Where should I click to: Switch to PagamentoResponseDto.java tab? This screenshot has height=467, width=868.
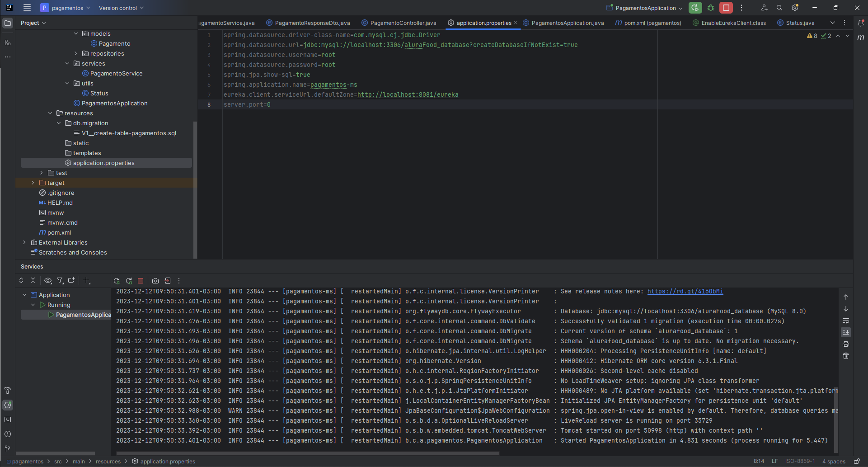(x=308, y=23)
